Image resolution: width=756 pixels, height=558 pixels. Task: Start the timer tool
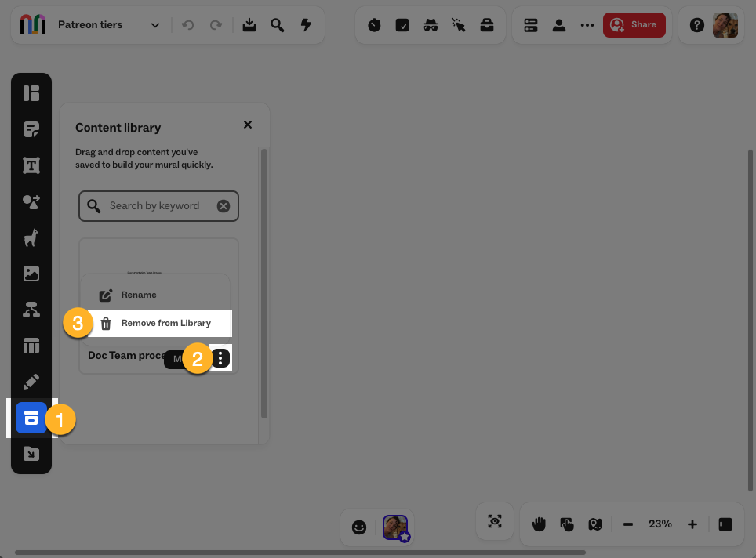374,25
